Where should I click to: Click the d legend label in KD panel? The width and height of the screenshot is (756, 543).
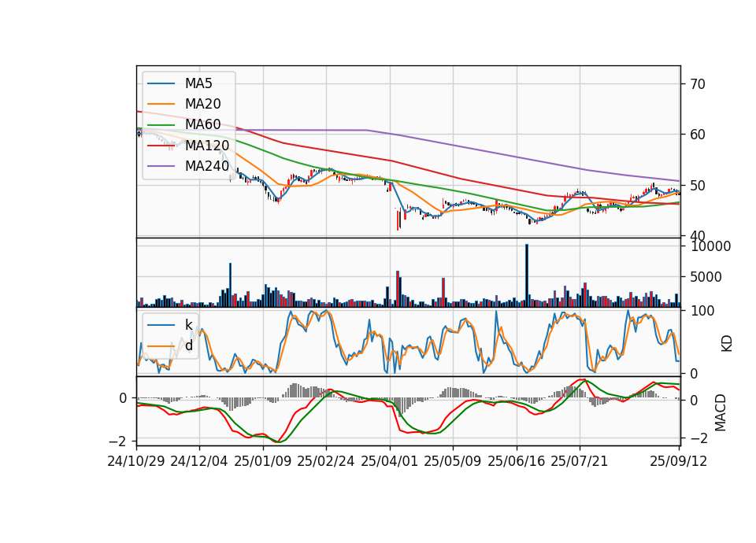tap(188, 345)
